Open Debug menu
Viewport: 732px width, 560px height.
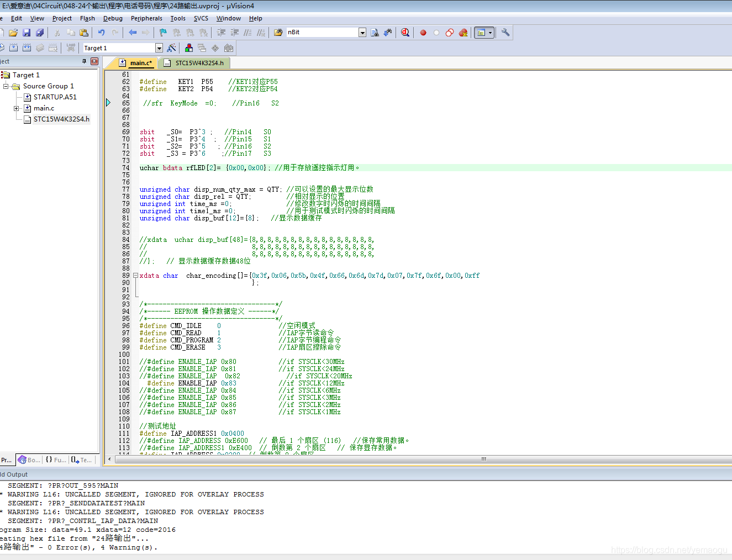(x=113, y=18)
